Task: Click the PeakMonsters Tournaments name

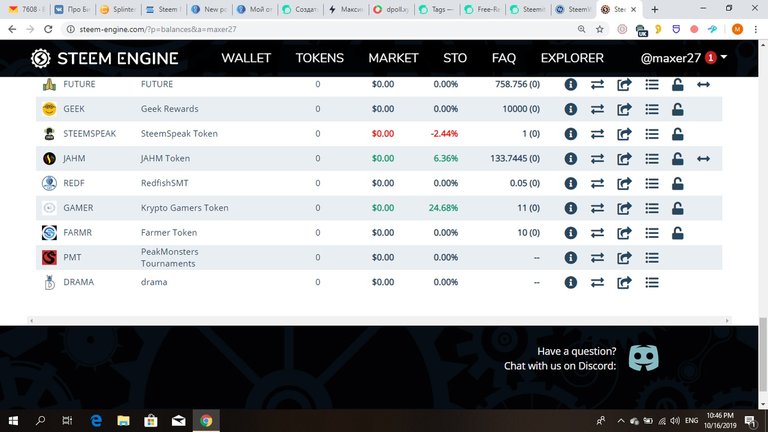Action: [x=169, y=257]
